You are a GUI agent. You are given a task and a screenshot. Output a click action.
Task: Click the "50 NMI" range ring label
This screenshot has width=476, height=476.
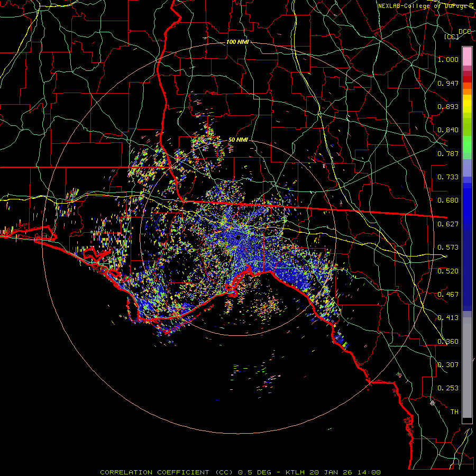coord(237,140)
